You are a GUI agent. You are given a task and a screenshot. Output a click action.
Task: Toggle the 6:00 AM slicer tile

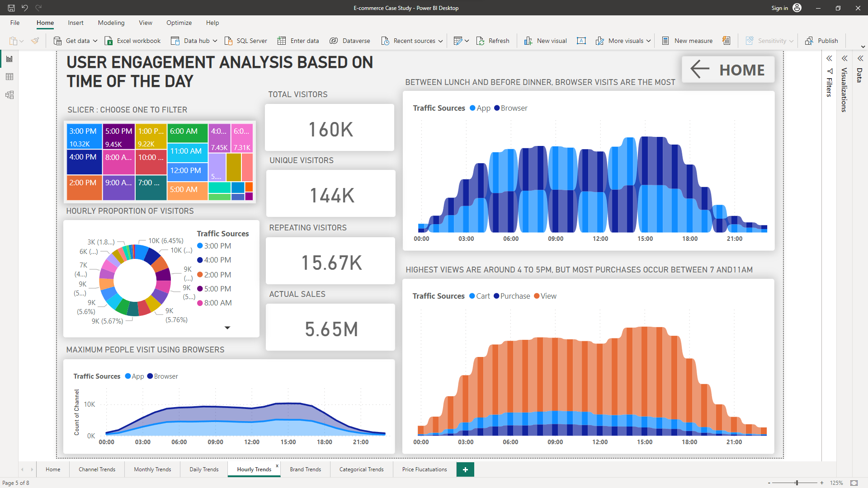tap(187, 132)
